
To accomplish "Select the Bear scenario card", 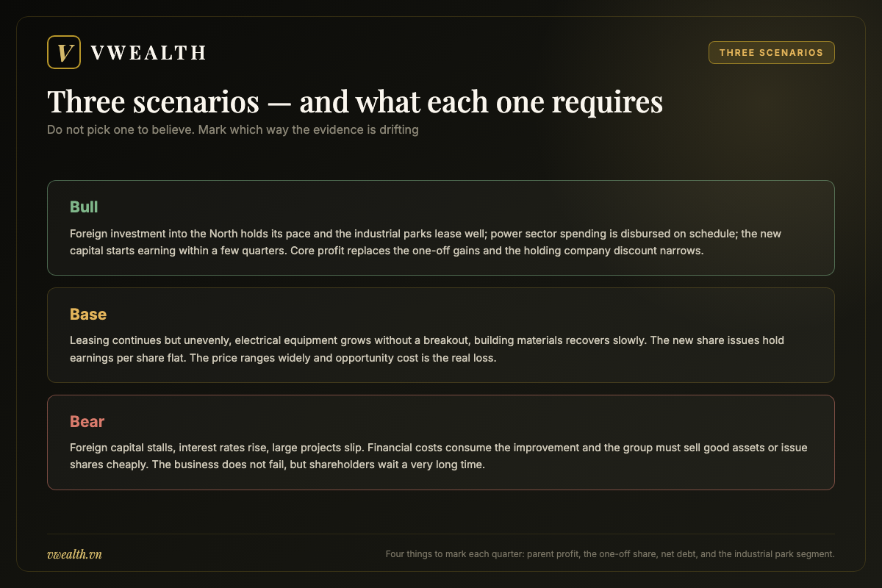I will click(x=441, y=442).
